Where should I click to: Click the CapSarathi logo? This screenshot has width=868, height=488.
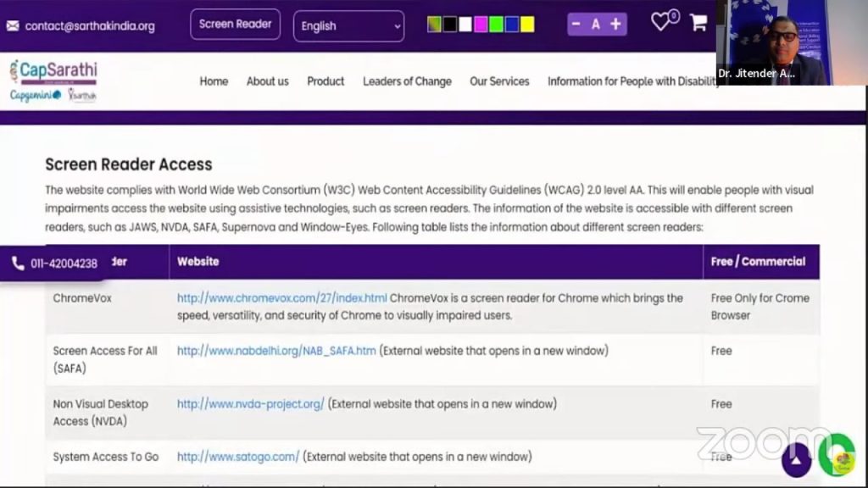click(x=53, y=80)
